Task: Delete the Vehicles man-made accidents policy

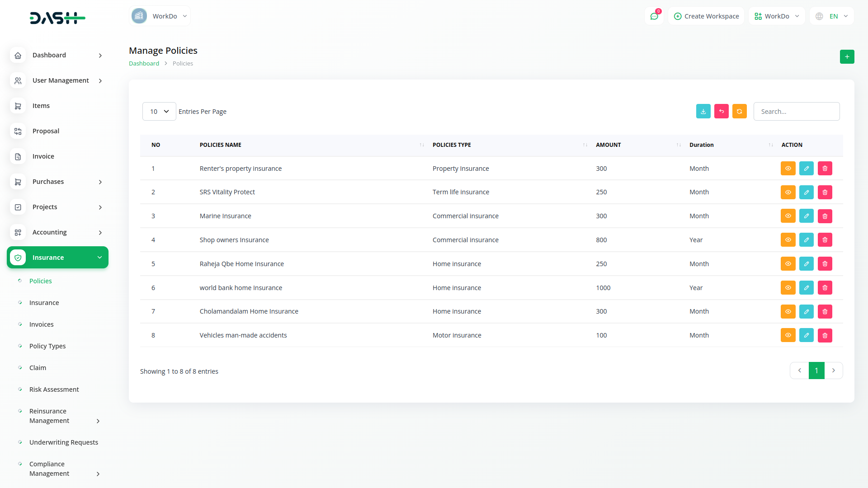Action: coord(825,335)
